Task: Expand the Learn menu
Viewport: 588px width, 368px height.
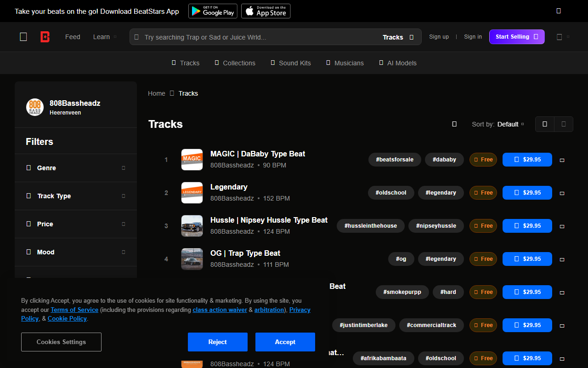Action: 105,37
